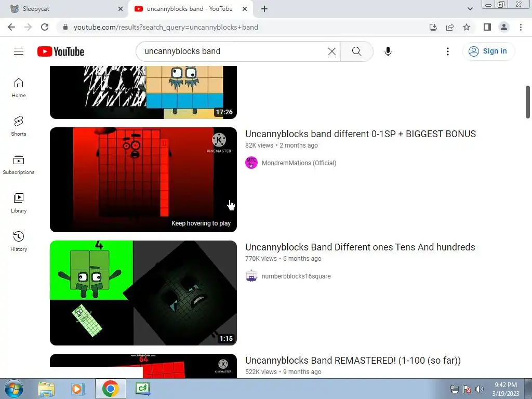Open 'Uncannyblocks Band REMASTERED! (1-100 (so far))' title
The image size is (532, 399).
[353, 361]
